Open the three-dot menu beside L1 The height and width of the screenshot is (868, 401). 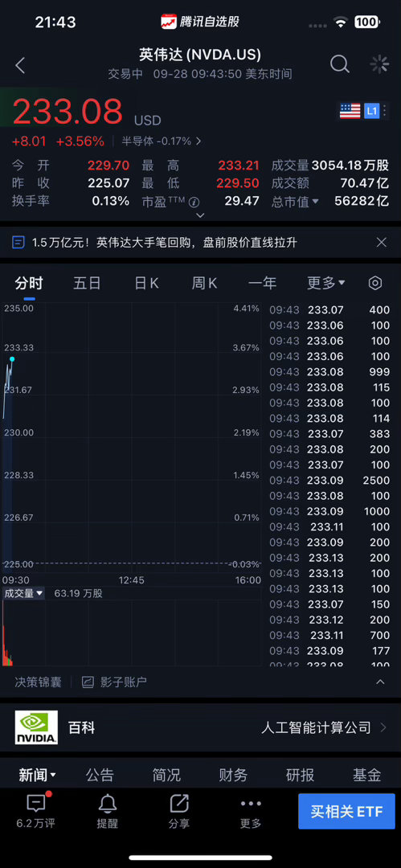385,111
